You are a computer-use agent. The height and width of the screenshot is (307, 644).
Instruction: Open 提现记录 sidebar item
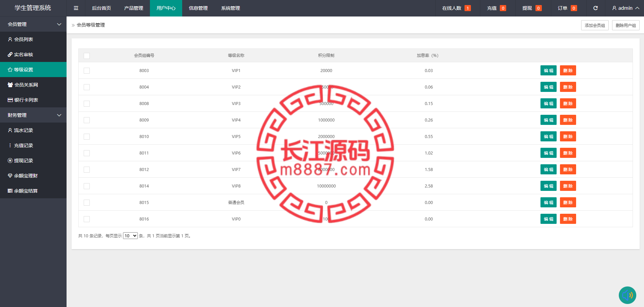click(33, 161)
